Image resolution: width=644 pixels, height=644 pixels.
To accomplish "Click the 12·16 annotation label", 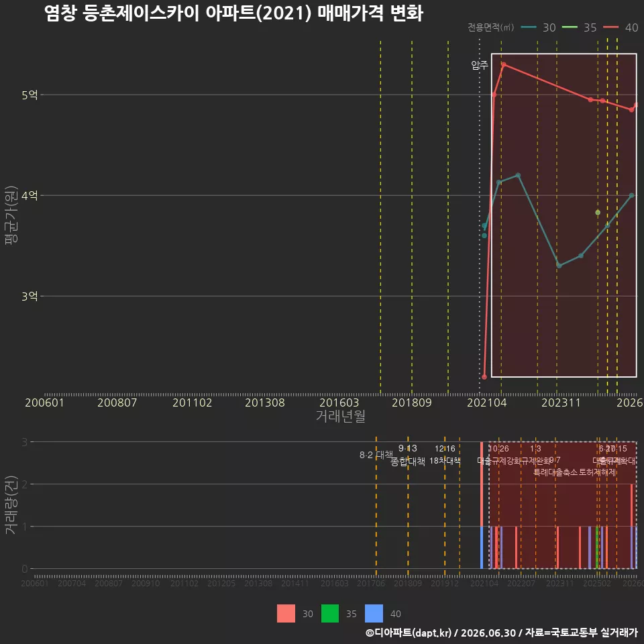I will point(445,449).
